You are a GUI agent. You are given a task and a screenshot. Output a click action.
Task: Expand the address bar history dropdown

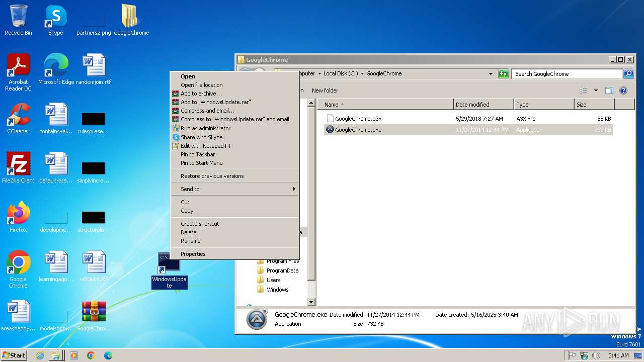(491, 74)
